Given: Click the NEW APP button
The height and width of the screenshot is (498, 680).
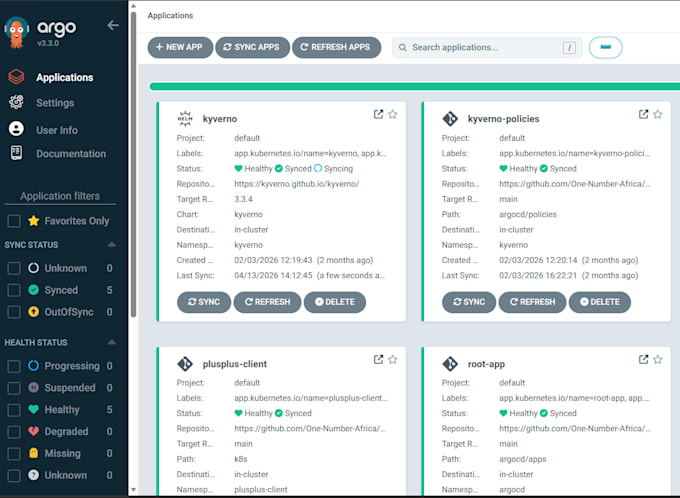Looking at the screenshot, I should click(180, 47).
